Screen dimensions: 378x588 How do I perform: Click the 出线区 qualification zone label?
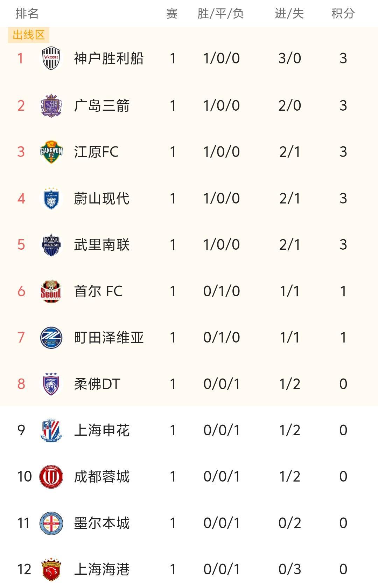click(x=29, y=35)
